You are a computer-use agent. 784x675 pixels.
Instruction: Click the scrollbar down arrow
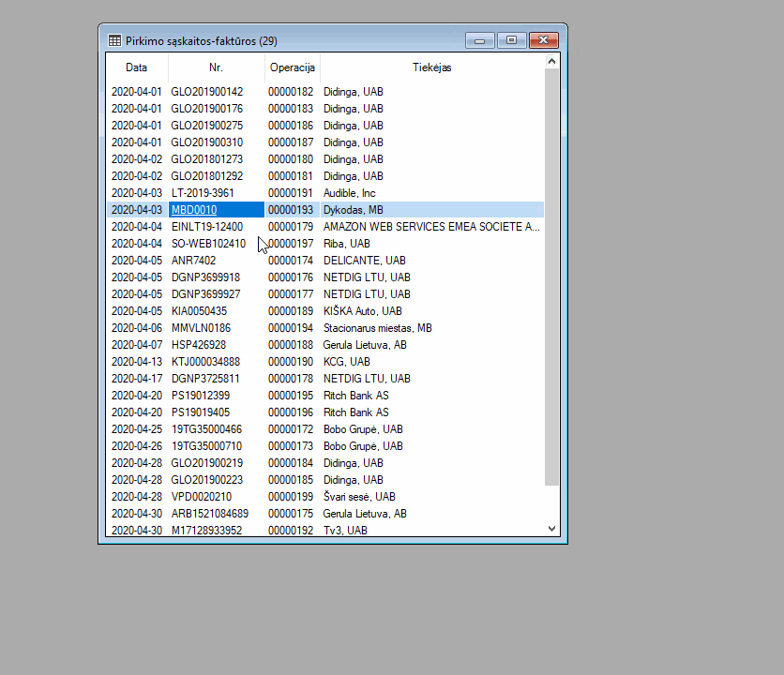tap(551, 529)
